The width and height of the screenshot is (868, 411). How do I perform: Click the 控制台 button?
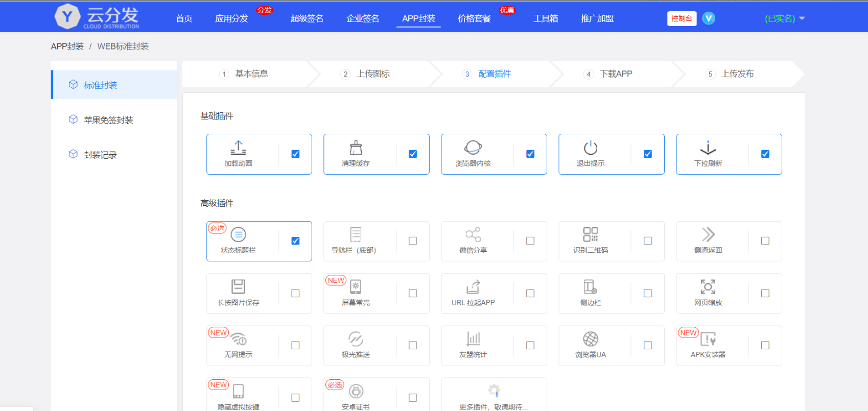[682, 18]
